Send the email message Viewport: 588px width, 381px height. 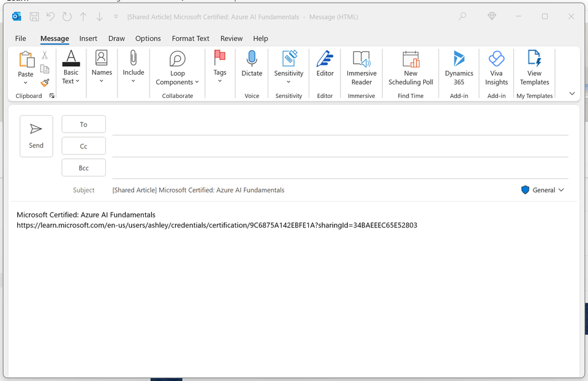[36, 136]
